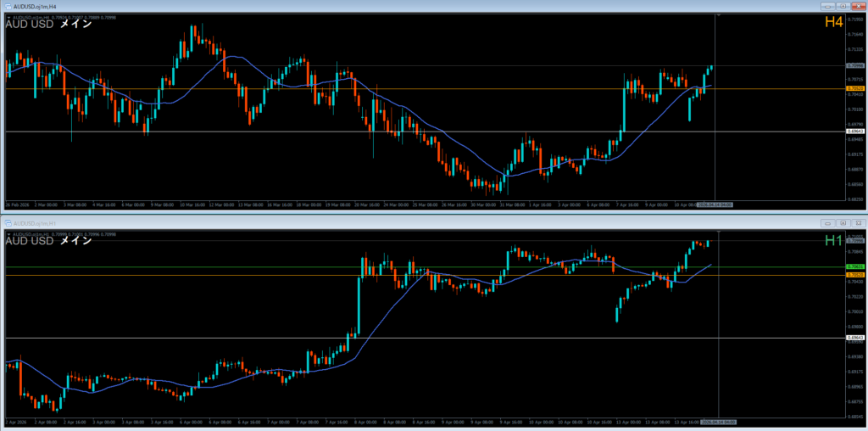Select white 0.69643 price tag in H1 chart
The image size is (868, 431).
[x=854, y=338]
